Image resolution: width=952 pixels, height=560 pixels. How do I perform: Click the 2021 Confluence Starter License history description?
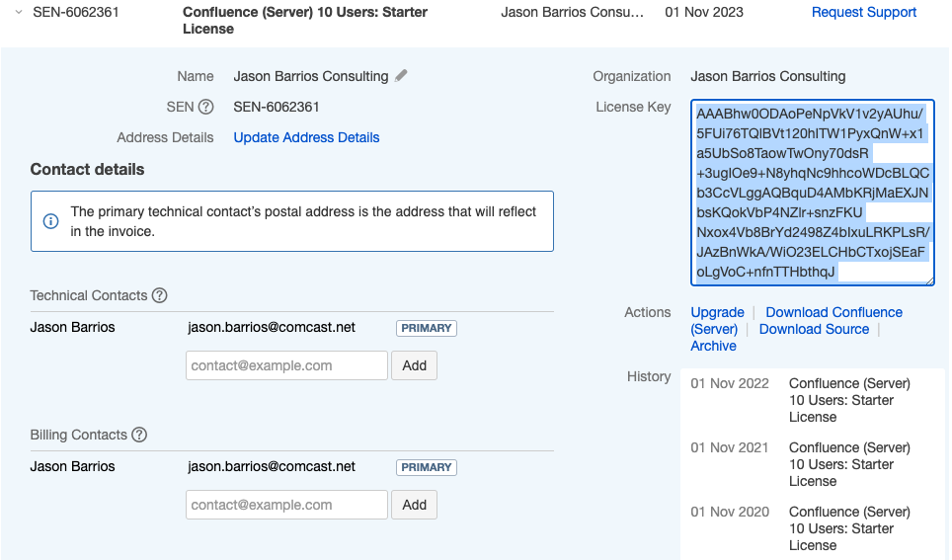click(849, 464)
